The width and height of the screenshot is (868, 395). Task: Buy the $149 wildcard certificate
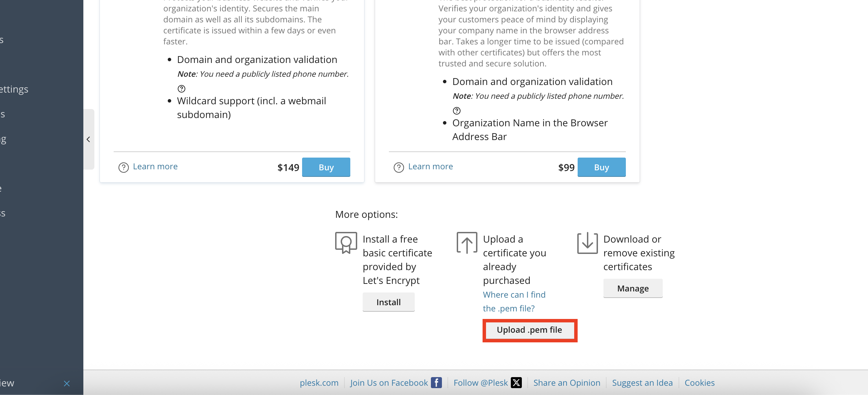[x=326, y=167]
